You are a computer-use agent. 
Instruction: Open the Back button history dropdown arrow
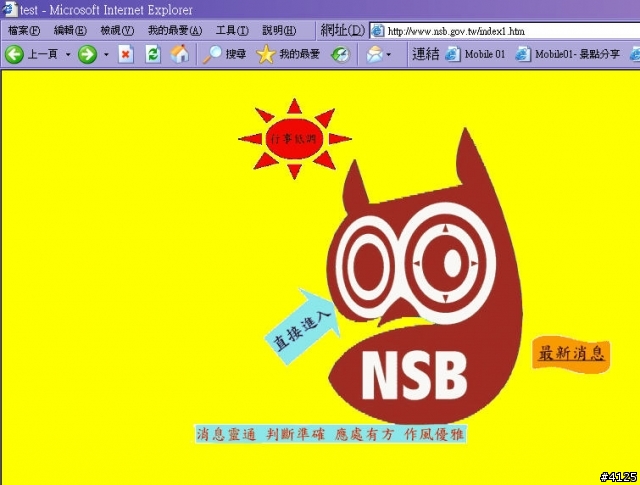coord(68,54)
